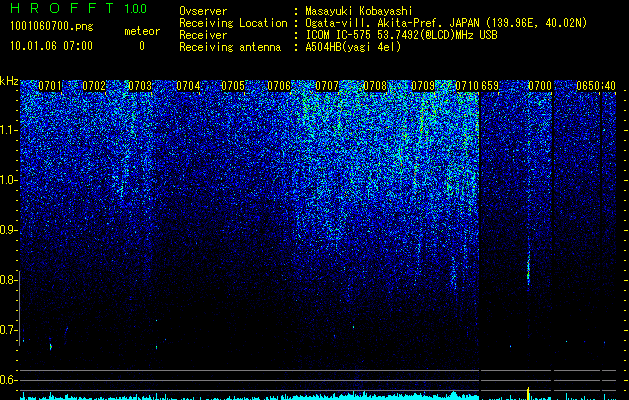Click the 0705 time marker
629x400 pixels.
click(x=233, y=86)
